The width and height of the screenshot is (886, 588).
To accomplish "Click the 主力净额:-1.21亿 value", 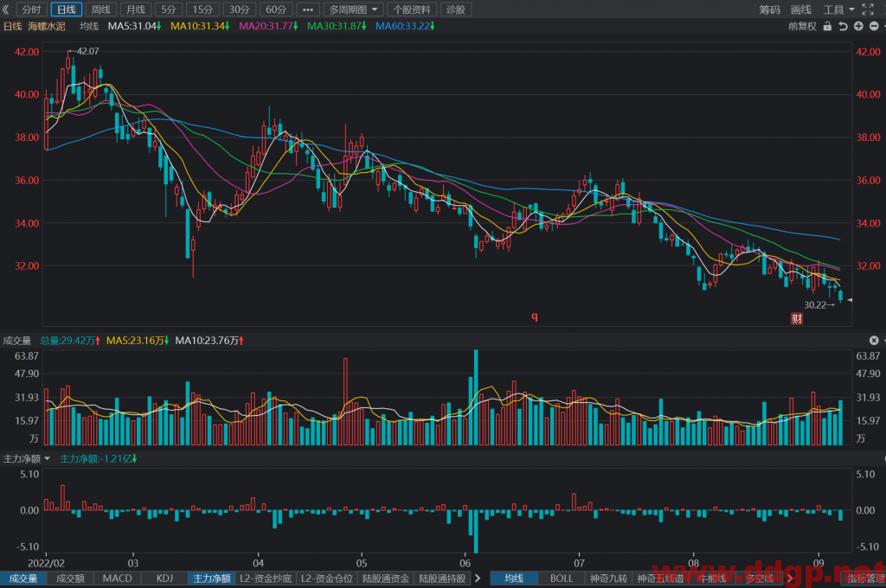I will tap(99, 458).
